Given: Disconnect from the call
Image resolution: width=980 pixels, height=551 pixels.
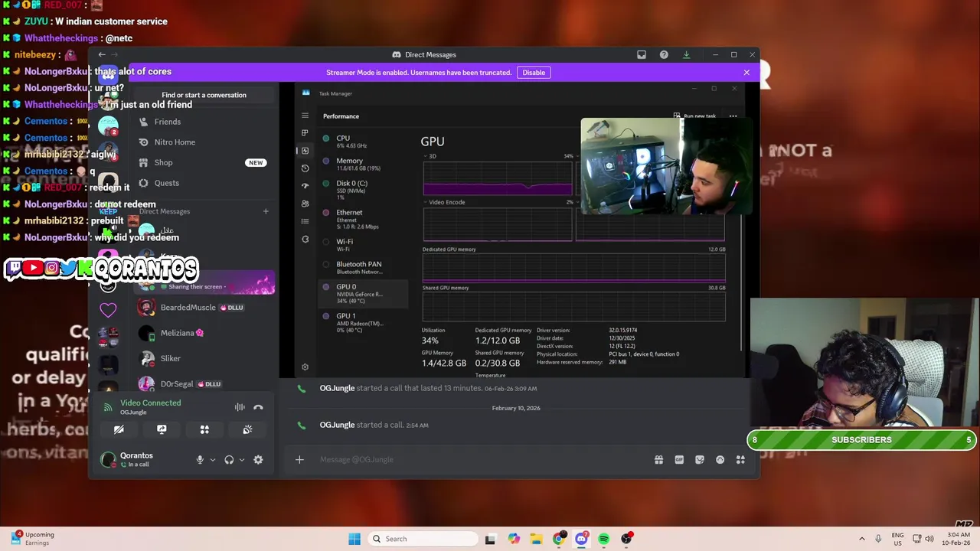Looking at the screenshot, I should (258, 407).
